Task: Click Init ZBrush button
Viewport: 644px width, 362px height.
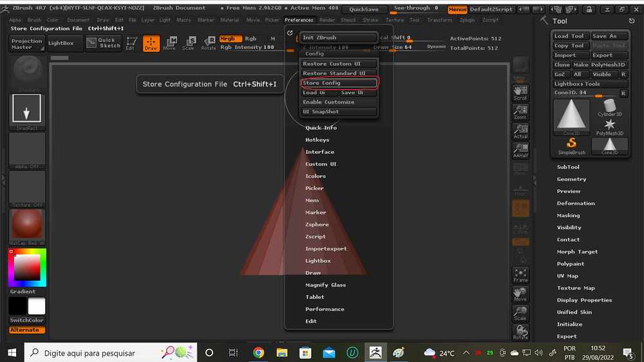Action: (x=338, y=37)
